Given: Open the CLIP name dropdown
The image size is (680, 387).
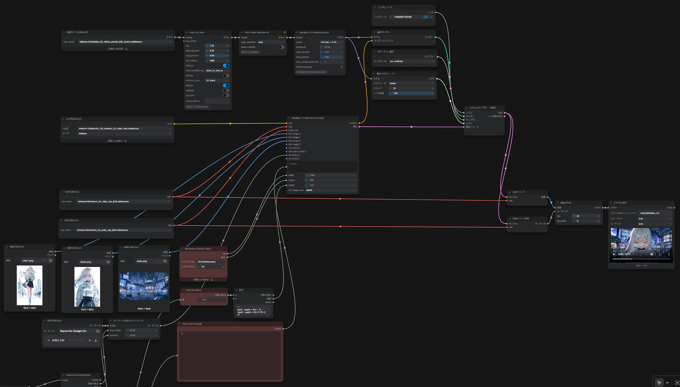Looking at the screenshot, I should click(124, 128).
